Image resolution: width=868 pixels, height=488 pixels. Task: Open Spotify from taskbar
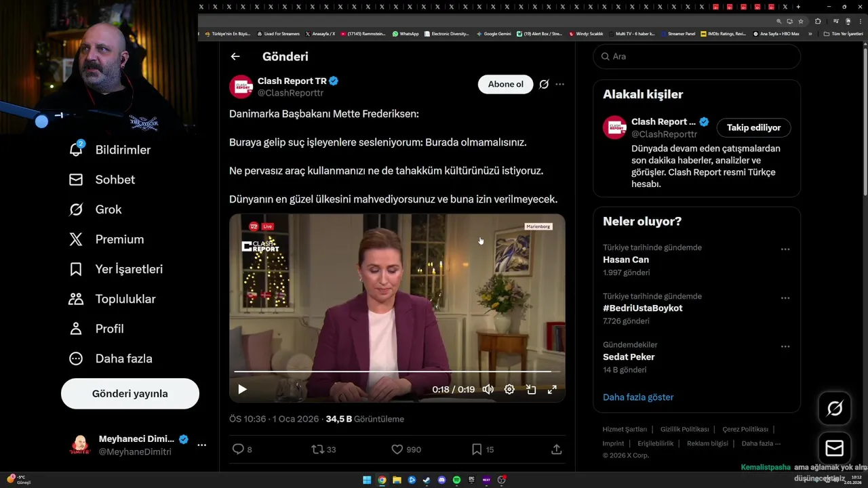pyautogui.click(x=456, y=480)
